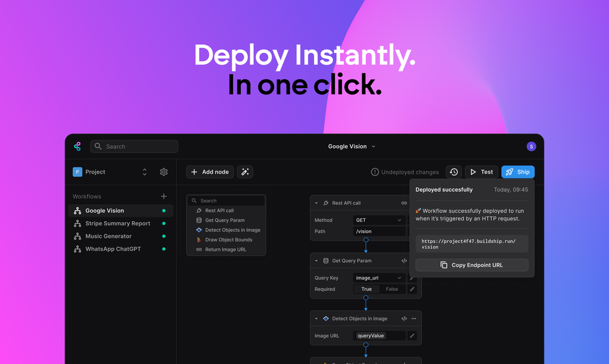Click the Test button
Image resolution: width=609 pixels, height=364 pixels.
[x=482, y=172]
